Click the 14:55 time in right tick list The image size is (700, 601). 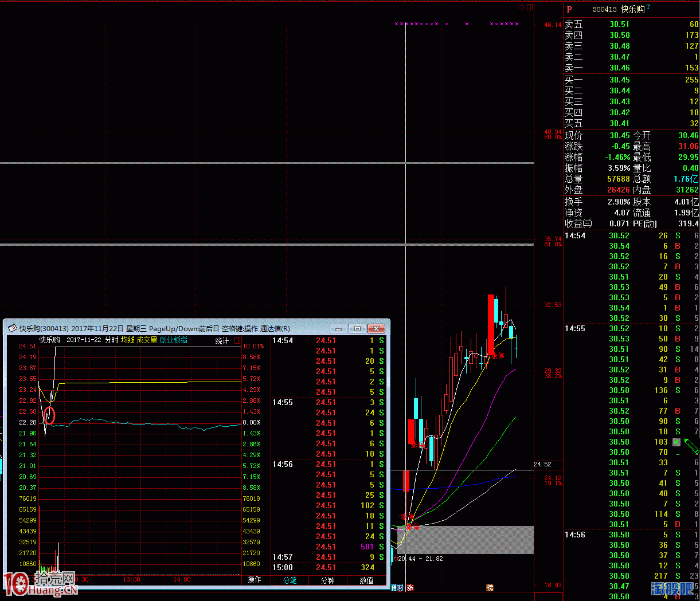point(575,328)
